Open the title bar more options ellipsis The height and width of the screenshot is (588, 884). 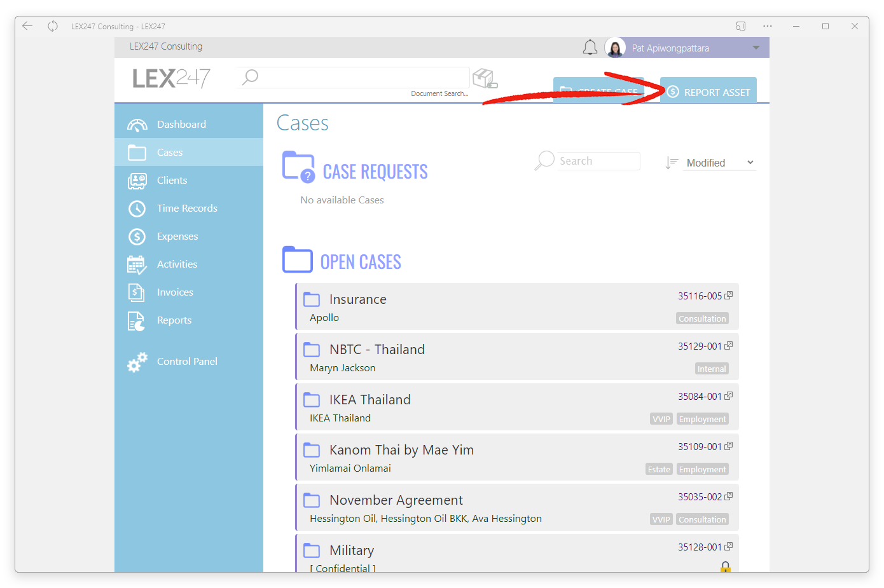pos(768,26)
